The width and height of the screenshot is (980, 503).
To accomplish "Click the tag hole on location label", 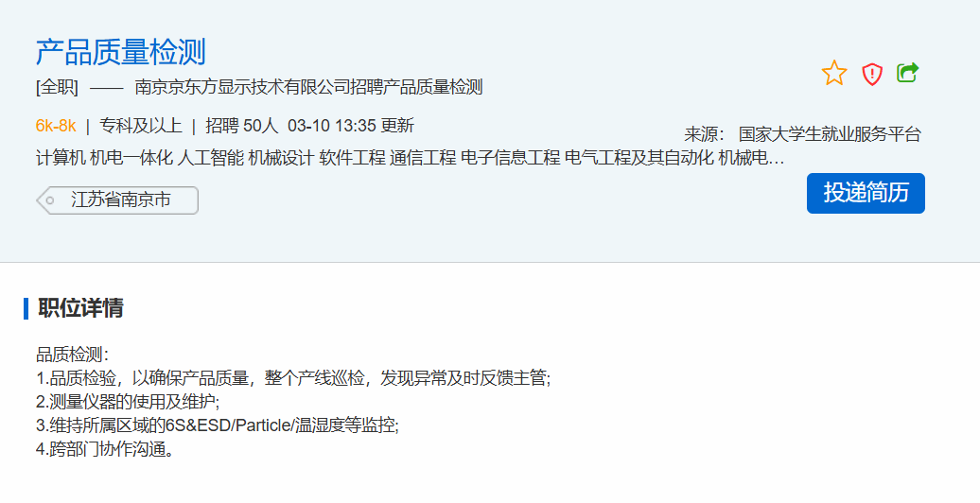I will click(50, 200).
